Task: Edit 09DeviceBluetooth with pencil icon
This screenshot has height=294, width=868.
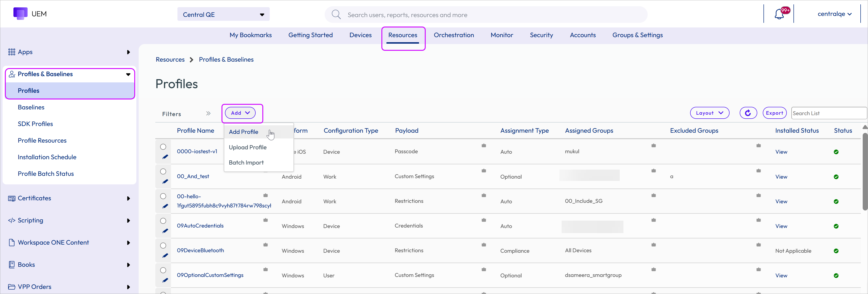Action: tap(165, 255)
